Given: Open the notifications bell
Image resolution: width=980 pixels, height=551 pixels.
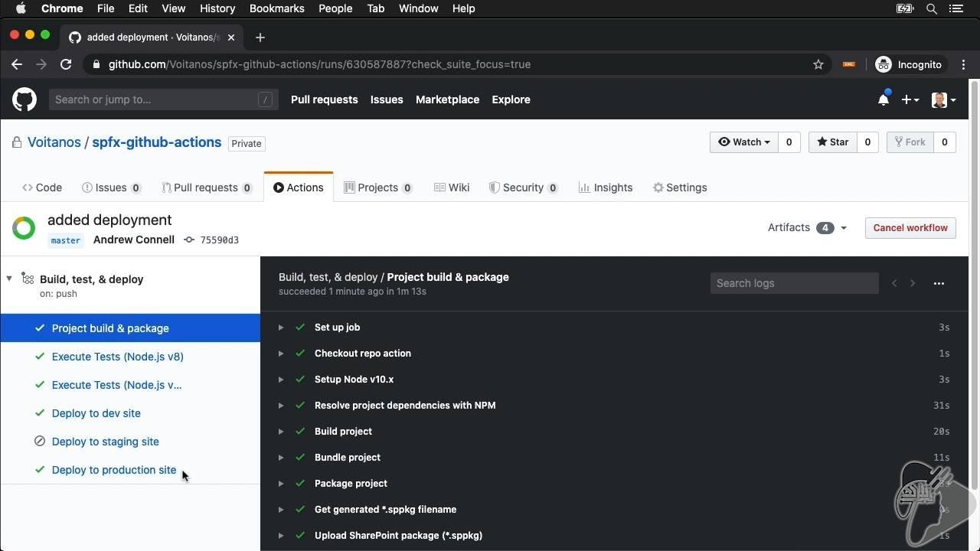Looking at the screenshot, I should (884, 99).
